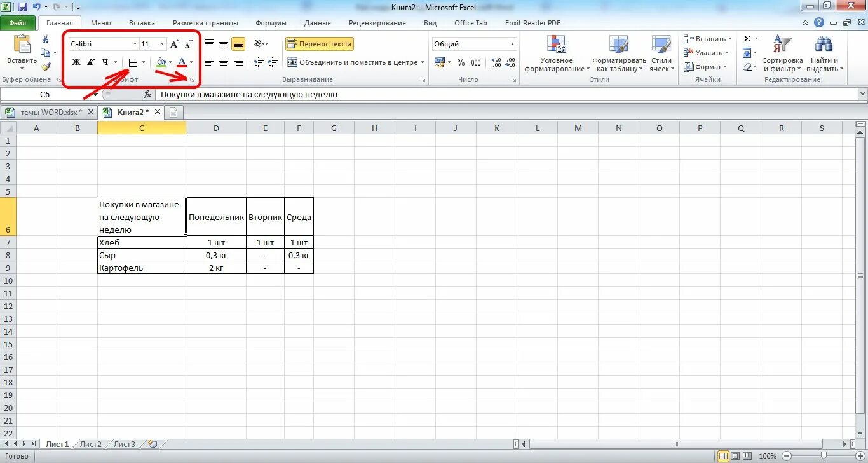The image size is (868, 463).
Task: Expand the Borders dropdown arrow
Action: 143,62
